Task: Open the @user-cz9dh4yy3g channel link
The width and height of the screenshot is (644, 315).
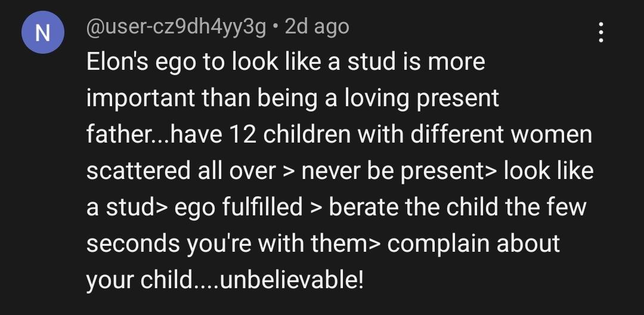Action: tap(176, 27)
